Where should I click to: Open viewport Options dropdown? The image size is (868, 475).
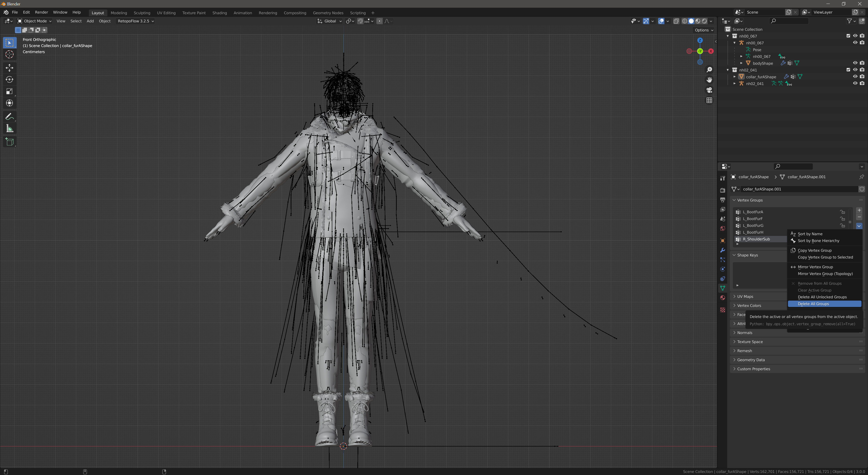[x=704, y=30]
